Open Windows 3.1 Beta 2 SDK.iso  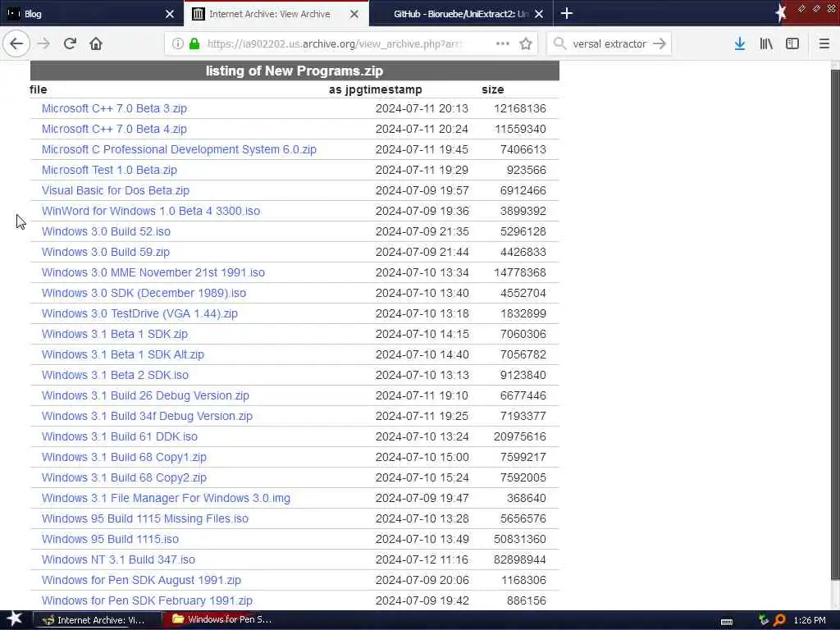click(115, 375)
